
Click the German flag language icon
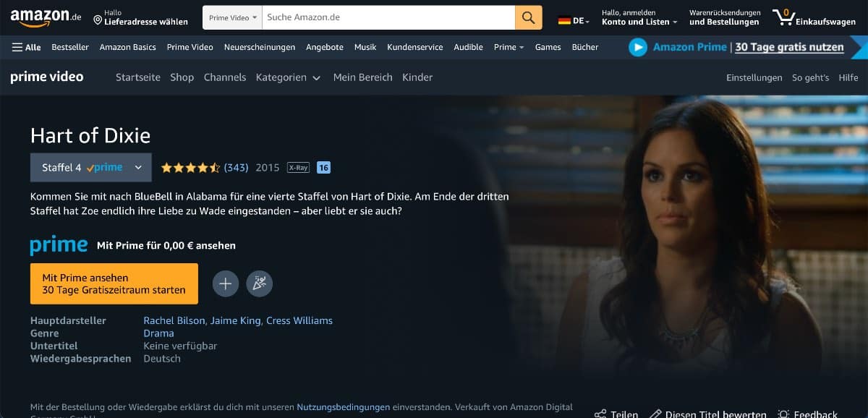564,21
